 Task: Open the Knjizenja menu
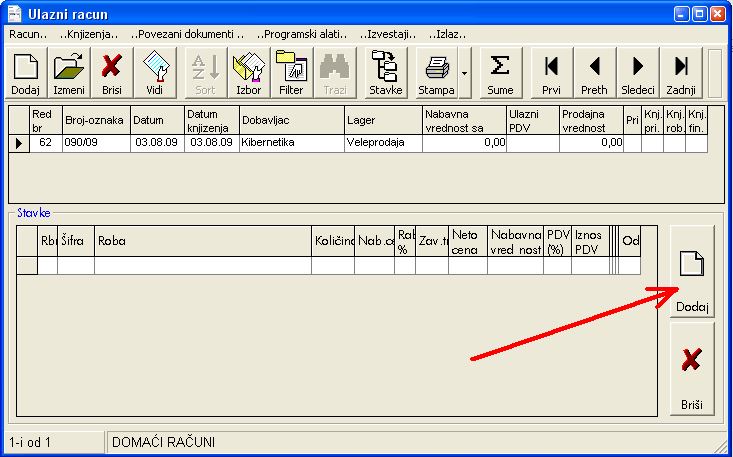[89, 33]
